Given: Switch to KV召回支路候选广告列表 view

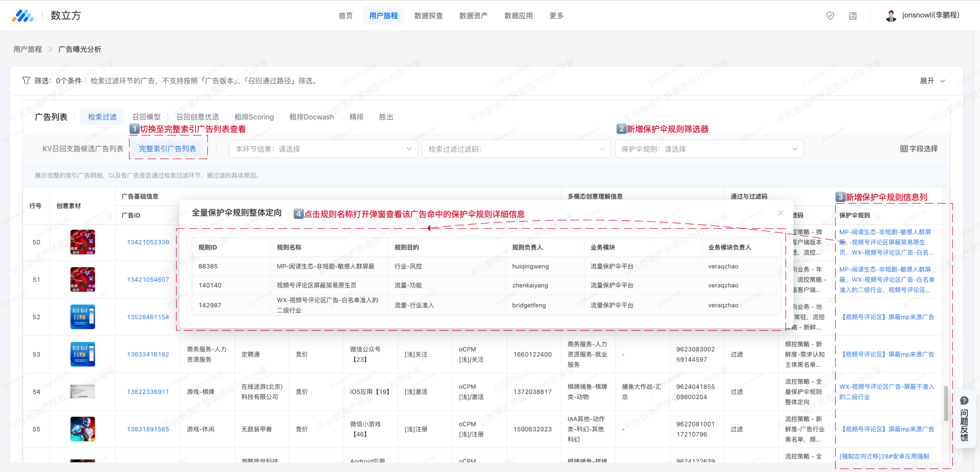Looking at the screenshot, I should [83, 149].
